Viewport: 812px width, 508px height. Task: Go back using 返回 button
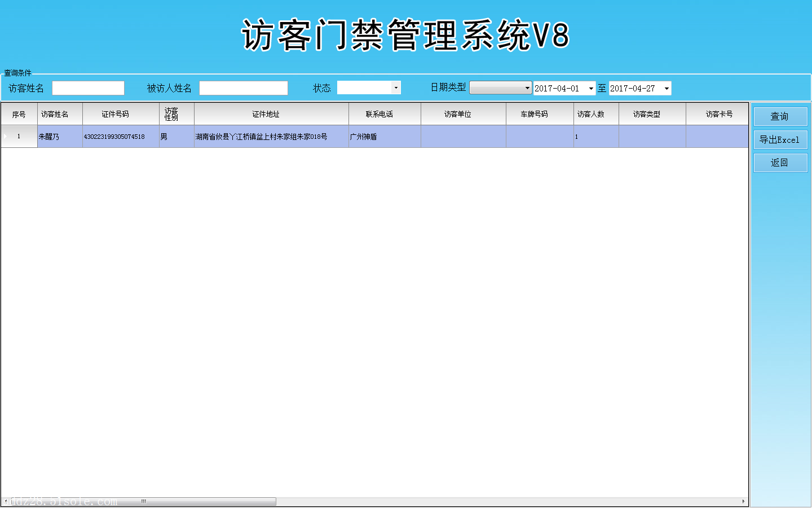(780, 163)
